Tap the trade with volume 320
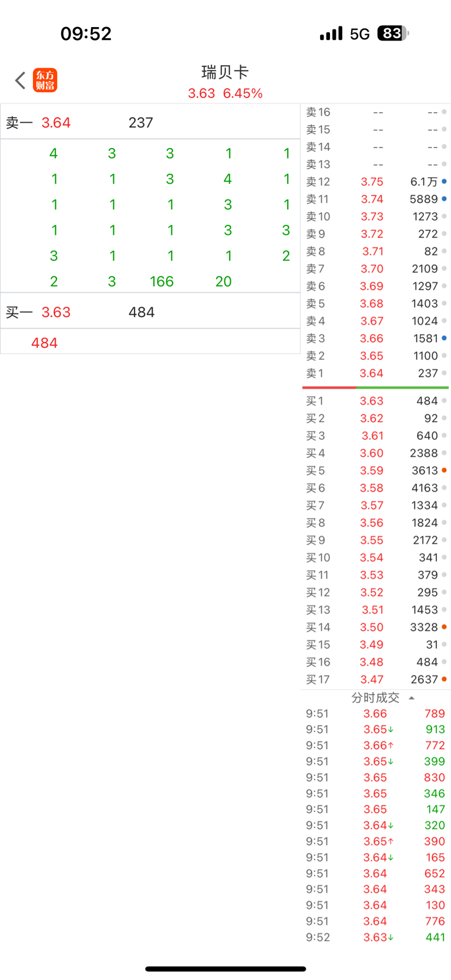Screen dimensions: 451x980 click(376, 826)
